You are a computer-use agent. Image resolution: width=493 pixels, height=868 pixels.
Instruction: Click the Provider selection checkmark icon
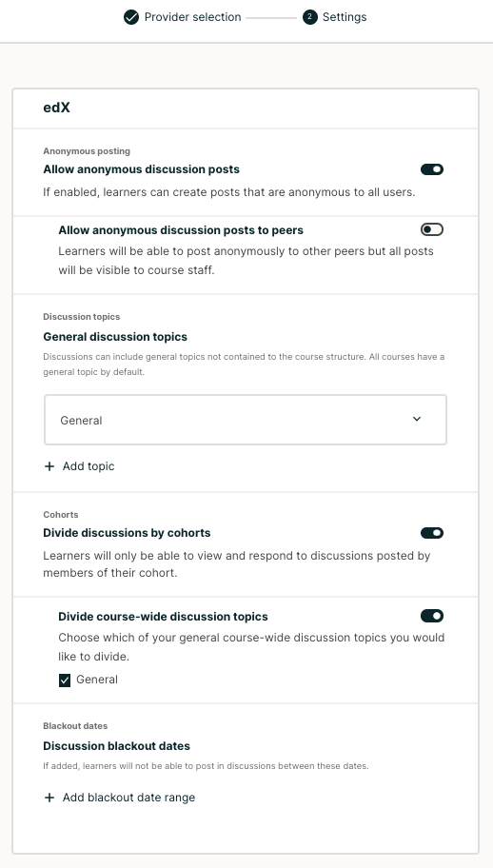tap(131, 17)
